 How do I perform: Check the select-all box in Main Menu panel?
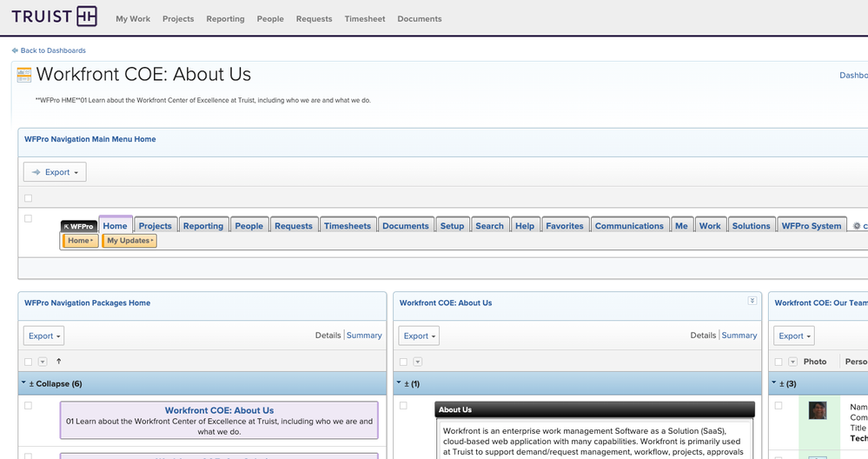[x=28, y=198]
